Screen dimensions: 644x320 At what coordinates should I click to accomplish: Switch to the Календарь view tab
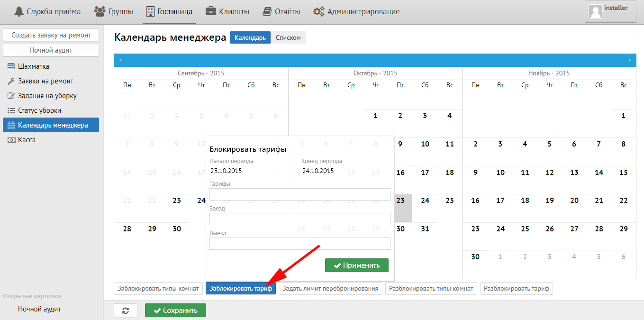250,37
